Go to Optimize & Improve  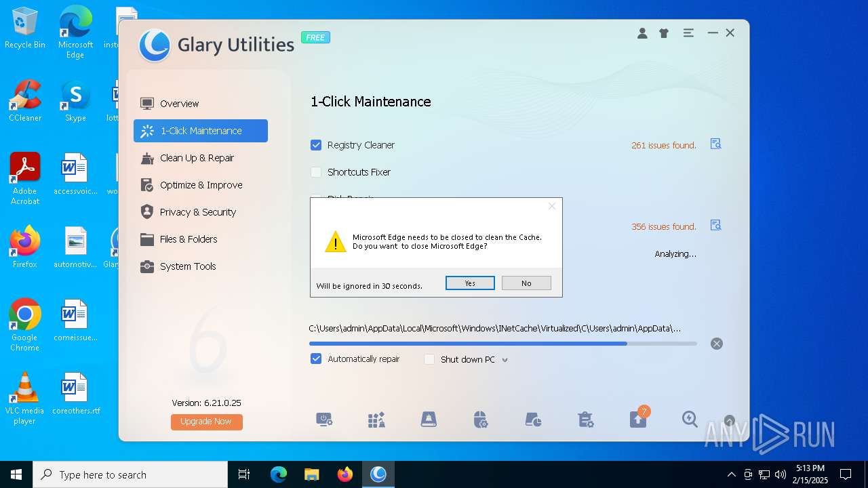201,185
